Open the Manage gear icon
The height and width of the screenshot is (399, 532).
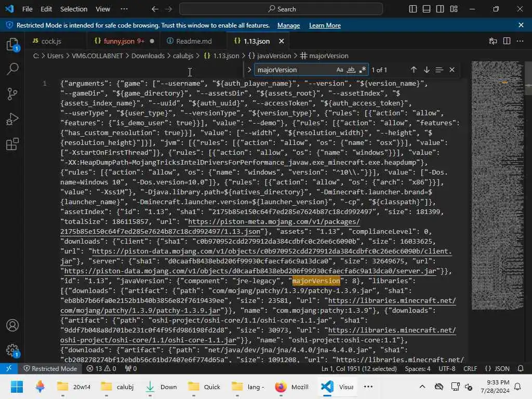coord(12,350)
